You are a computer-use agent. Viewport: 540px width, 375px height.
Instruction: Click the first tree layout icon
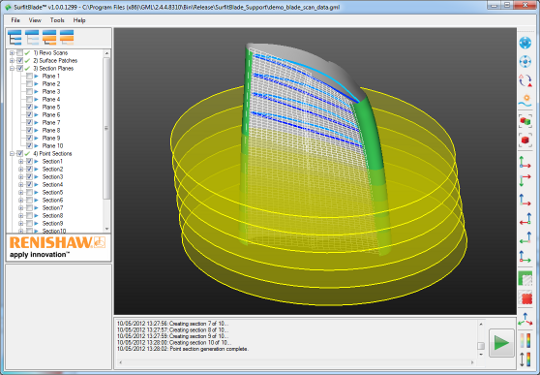[14, 37]
